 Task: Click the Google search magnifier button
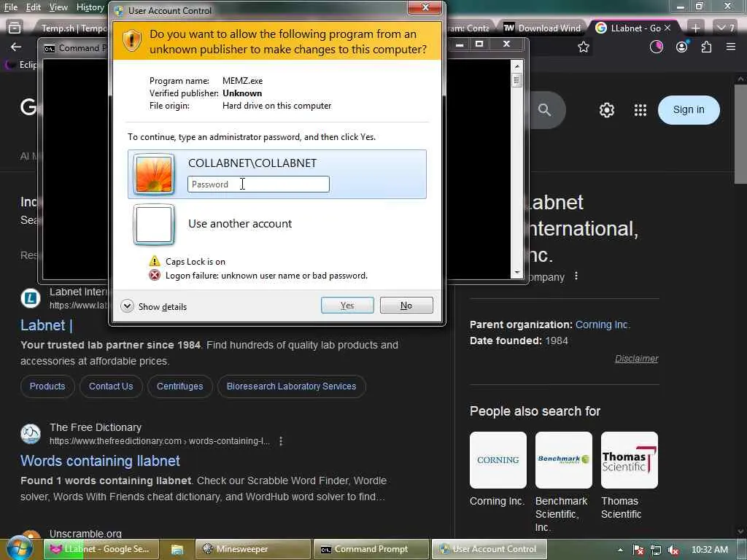tap(544, 110)
